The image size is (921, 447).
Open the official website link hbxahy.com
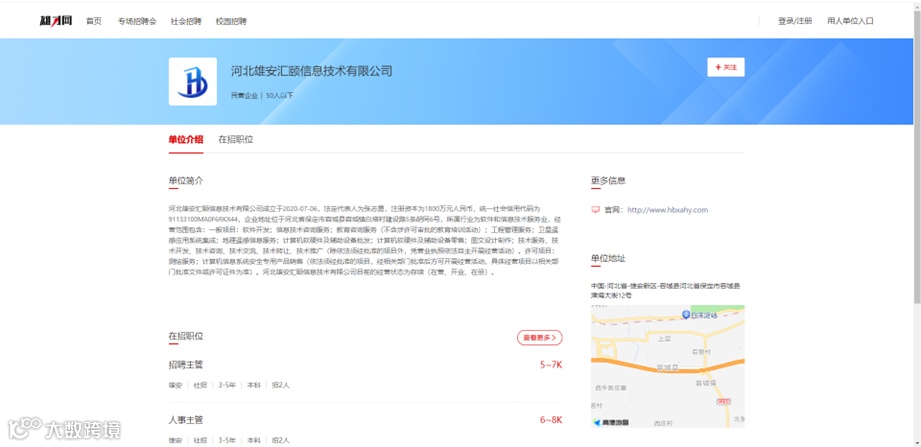coord(668,210)
